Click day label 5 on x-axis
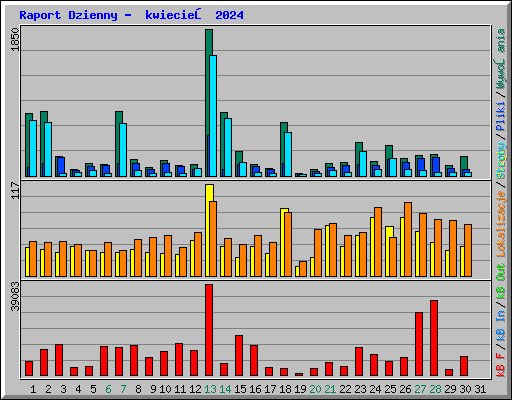This screenshot has height=400, width=512. point(93,389)
